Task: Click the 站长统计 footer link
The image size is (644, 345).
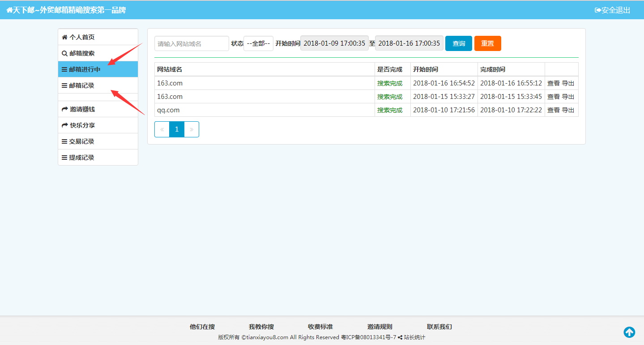Action: click(x=414, y=337)
